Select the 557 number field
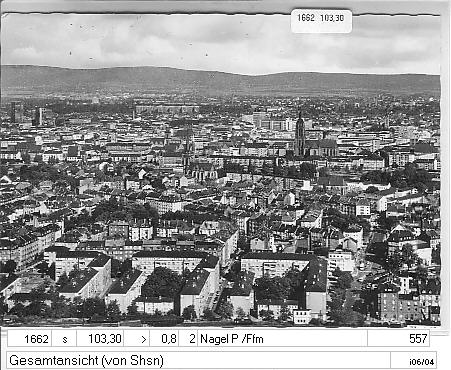Screen dimensions: 451x370 [398, 339]
